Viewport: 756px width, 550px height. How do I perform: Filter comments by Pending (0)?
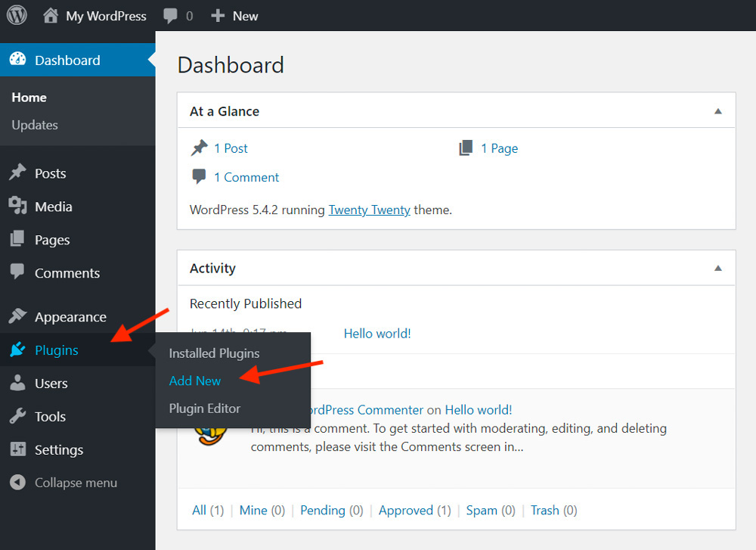[x=331, y=511]
